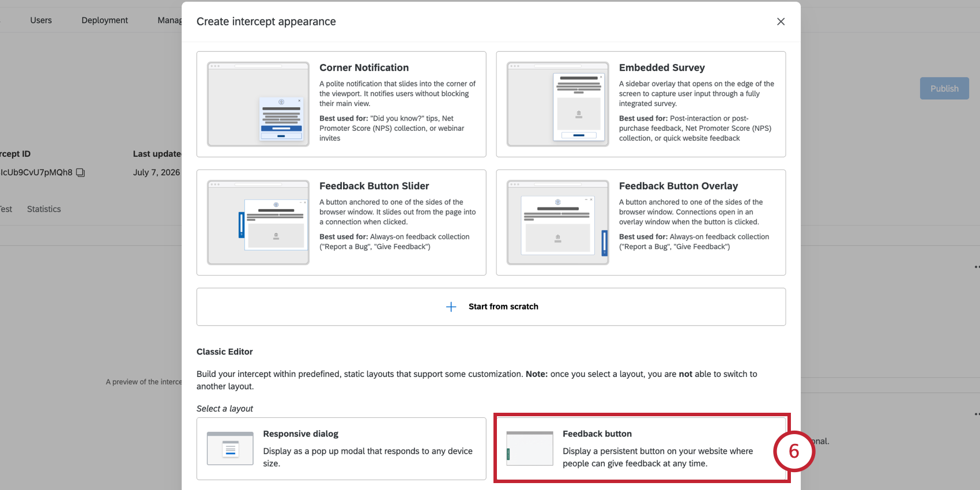The height and width of the screenshot is (490, 980).
Task: Click the Classic Editor heading
Action: pos(225,352)
